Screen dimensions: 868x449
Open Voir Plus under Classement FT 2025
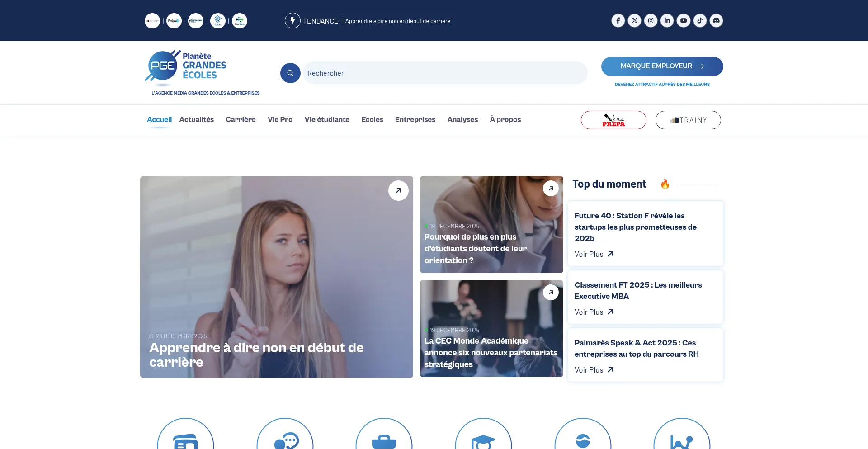click(594, 312)
